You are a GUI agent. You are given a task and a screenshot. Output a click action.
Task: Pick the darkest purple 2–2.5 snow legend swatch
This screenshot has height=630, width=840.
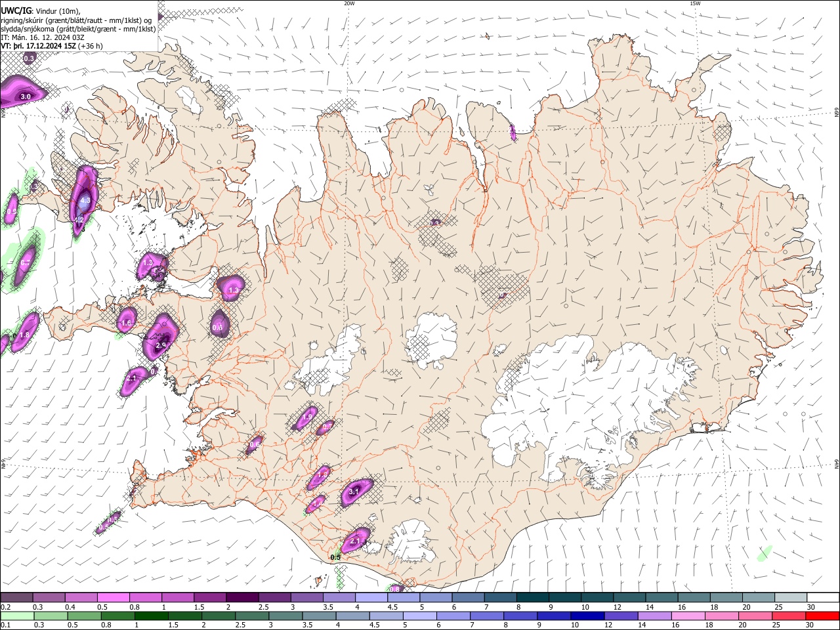click(x=242, y=597)
